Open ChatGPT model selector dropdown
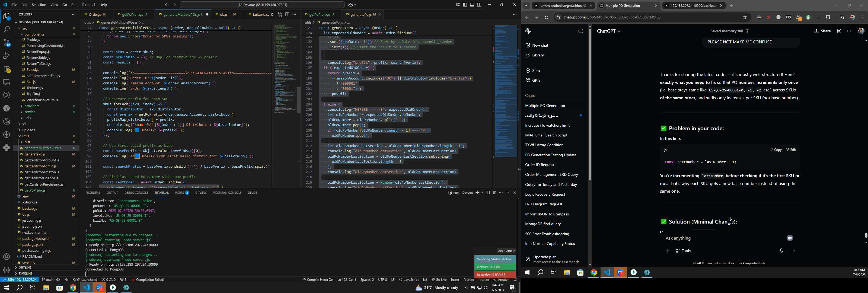The width and height of the screenshot is (868, 293). (608, 31)
